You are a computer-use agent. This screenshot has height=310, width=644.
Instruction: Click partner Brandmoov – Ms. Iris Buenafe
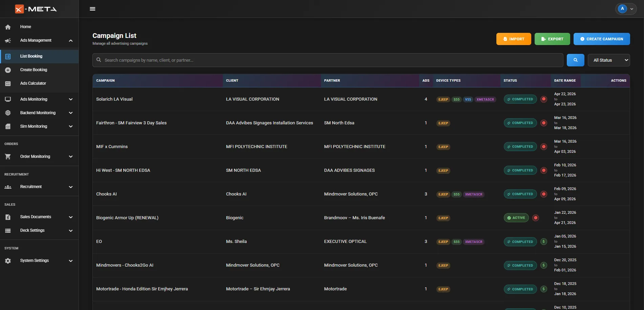(355, 218)
